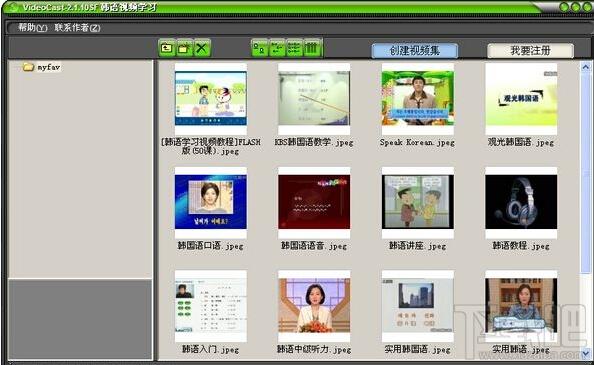Image resolution: width=594 pixels, height=365 pixels.
Task: Open the 韩语讲座 cartoon thumbnail
Action: [418, 202]
